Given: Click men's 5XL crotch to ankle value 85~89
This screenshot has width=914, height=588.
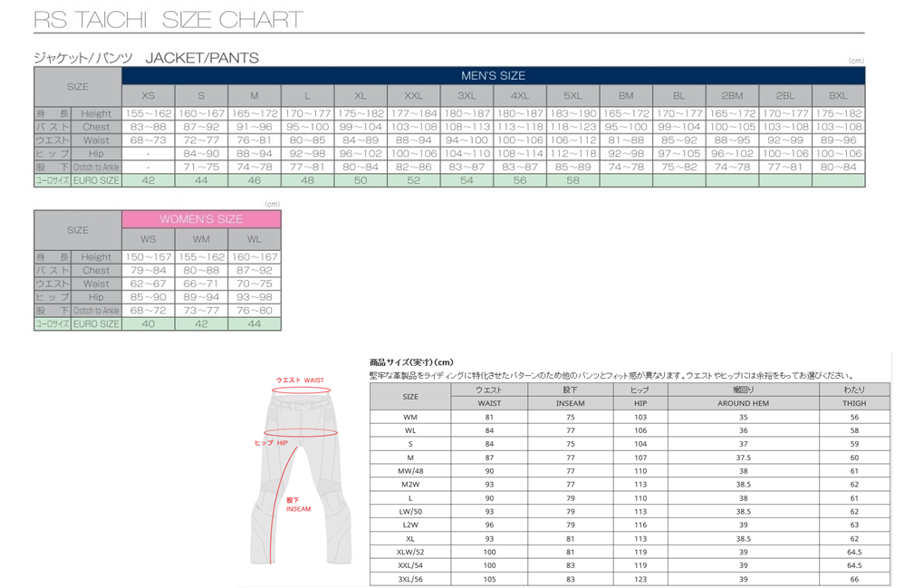Looking at the screenshot, I should coord(572,168).
